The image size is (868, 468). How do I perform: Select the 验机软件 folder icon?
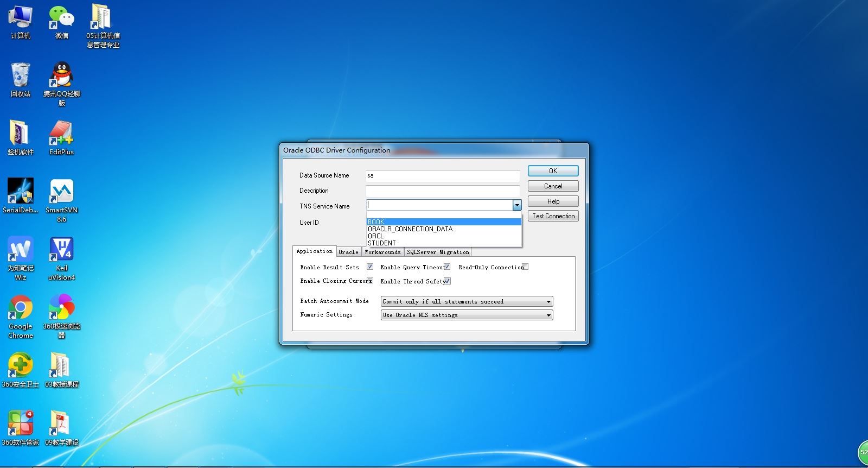21,138
